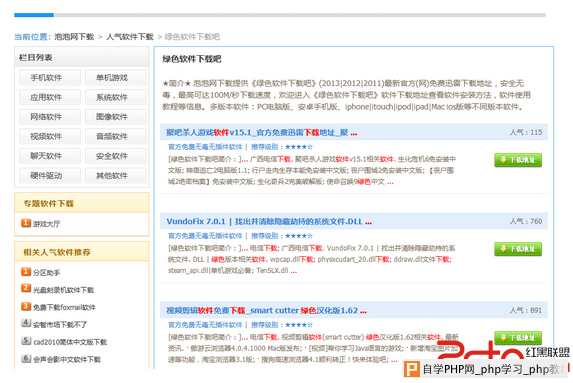
Task: Open cad2010简体中文版下载 link
Action: point(70,342)
